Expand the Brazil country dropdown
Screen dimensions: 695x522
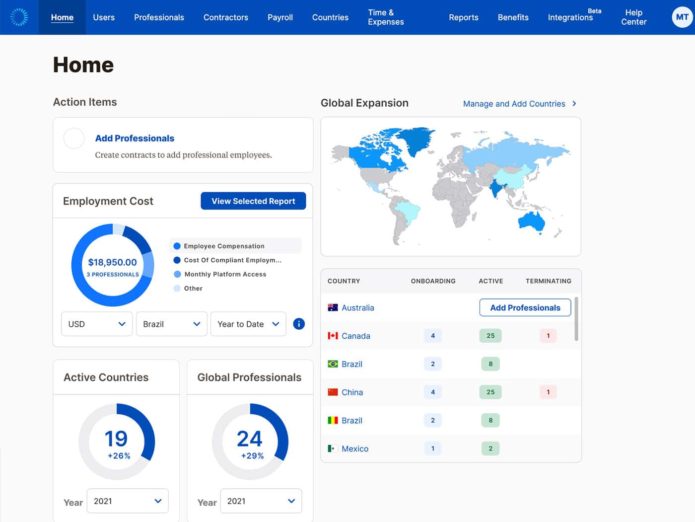point(171,324)
